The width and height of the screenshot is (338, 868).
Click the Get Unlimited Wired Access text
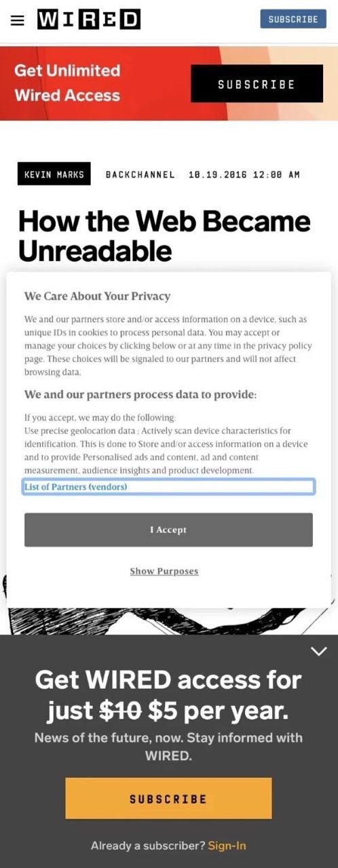pyautogui.click(x=67, y=83)
